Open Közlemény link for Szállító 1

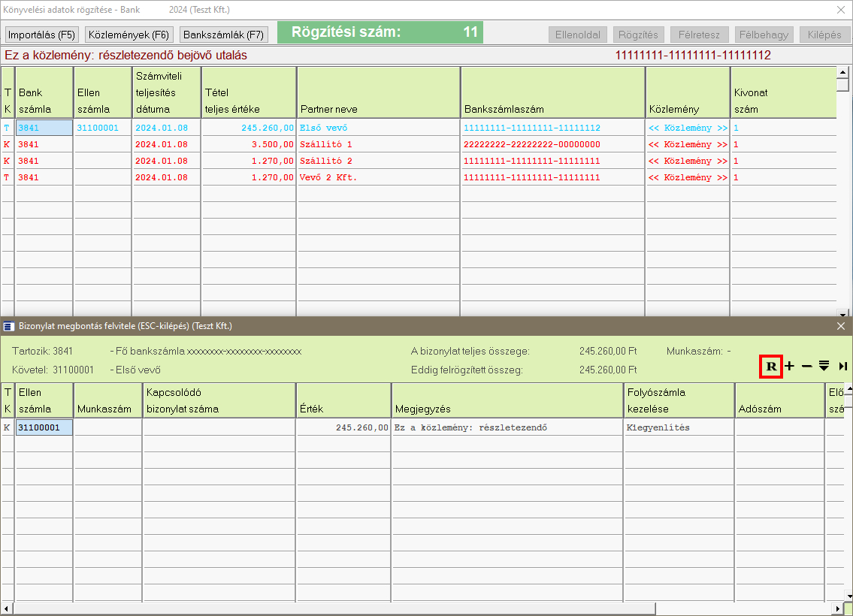[x=688, y=144]
